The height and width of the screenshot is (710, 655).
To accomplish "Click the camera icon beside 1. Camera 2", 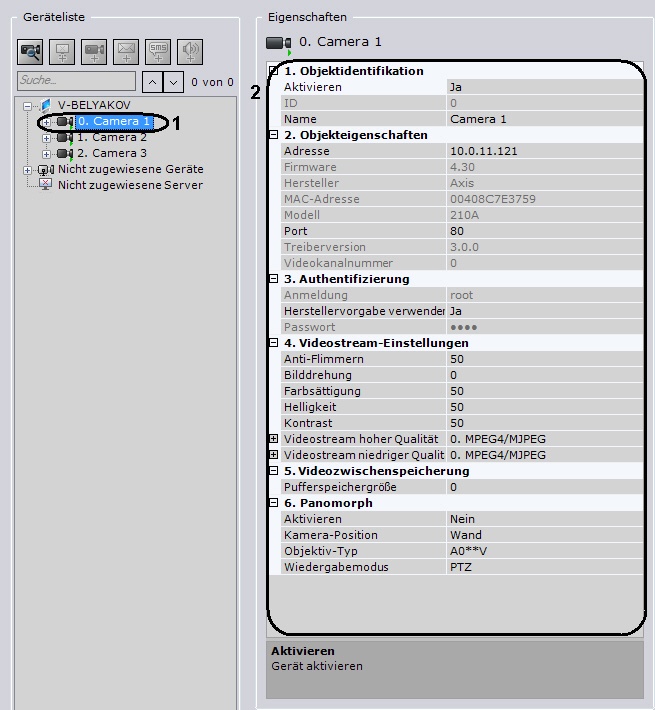I will click(x=65, y=138).
